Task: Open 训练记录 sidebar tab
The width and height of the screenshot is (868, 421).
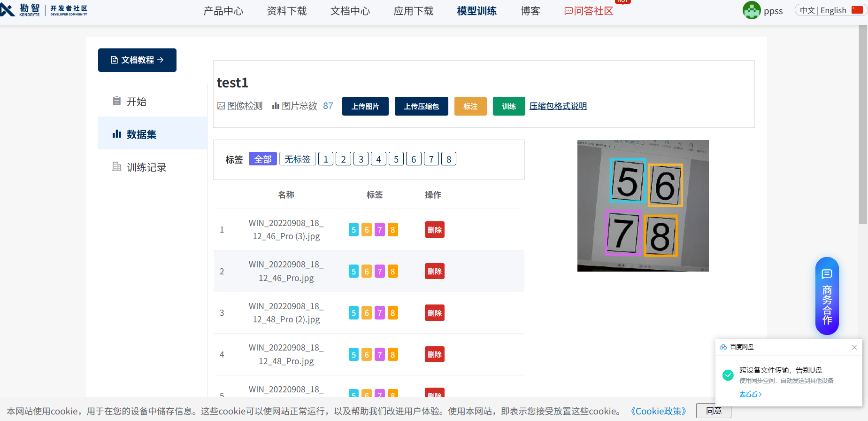Action: coord(153,167)
